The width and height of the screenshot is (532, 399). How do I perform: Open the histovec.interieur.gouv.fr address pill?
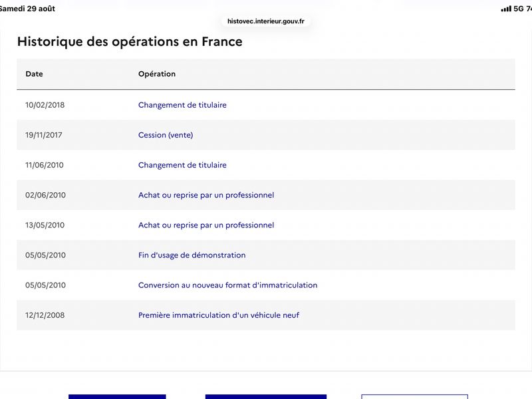[x=265, y=21]
